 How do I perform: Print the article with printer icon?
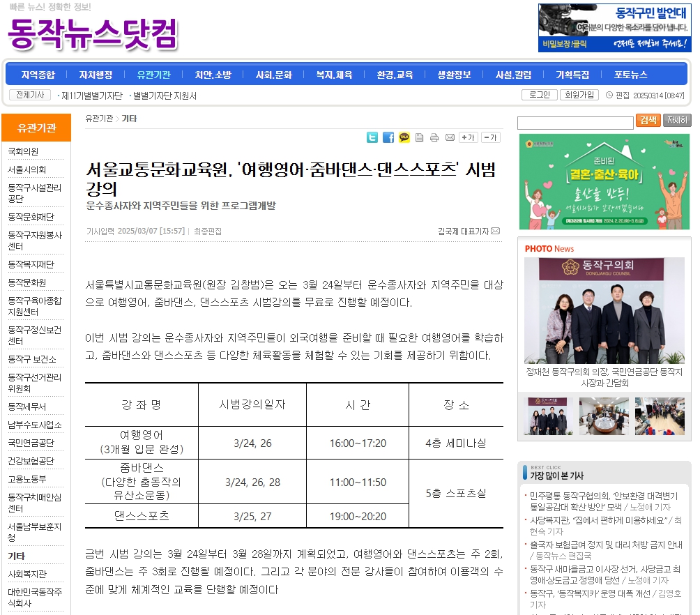pos(434,137)
